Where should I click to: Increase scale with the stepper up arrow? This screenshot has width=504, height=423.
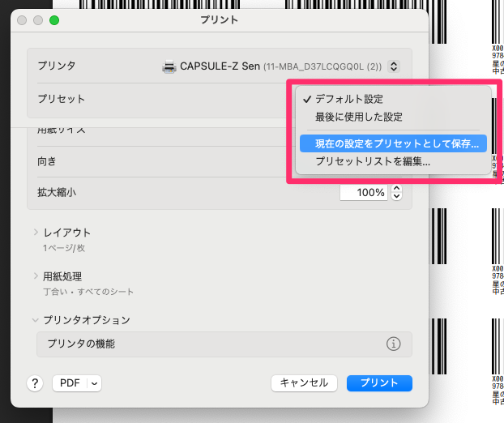tap(396, 189)
